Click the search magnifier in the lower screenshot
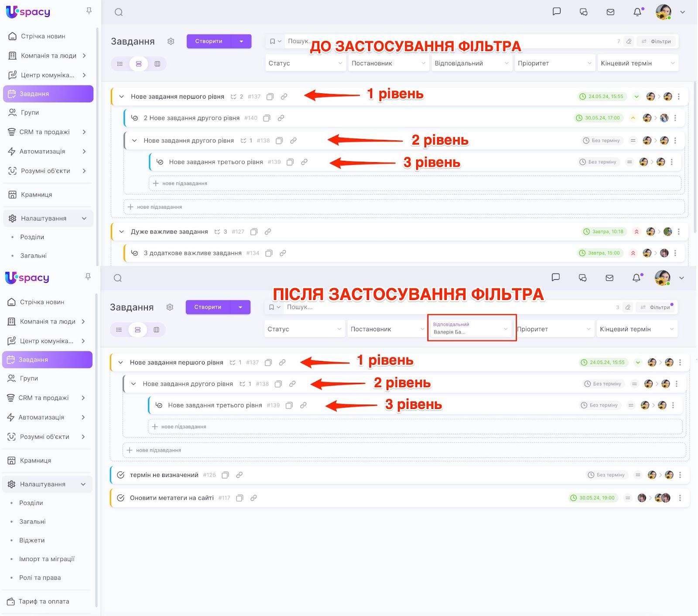Image resolution: width=698 pixels, height=616 pixels. pos(118,278)
